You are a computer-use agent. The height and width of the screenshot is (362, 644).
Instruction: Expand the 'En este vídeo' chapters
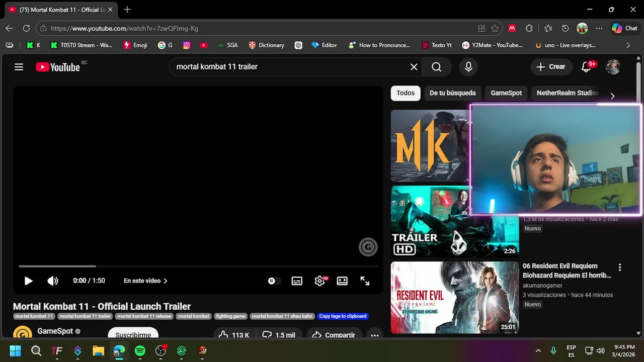pyautogui.click(x=145, y=281)
